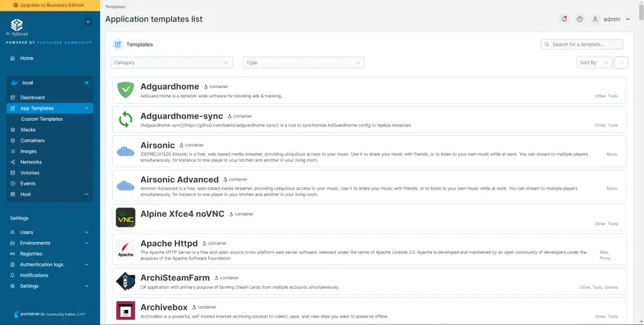The width and height of the screenshot is (644, 325).
Task: Toggle the sort order arrows button
Action: pos(621,62)
